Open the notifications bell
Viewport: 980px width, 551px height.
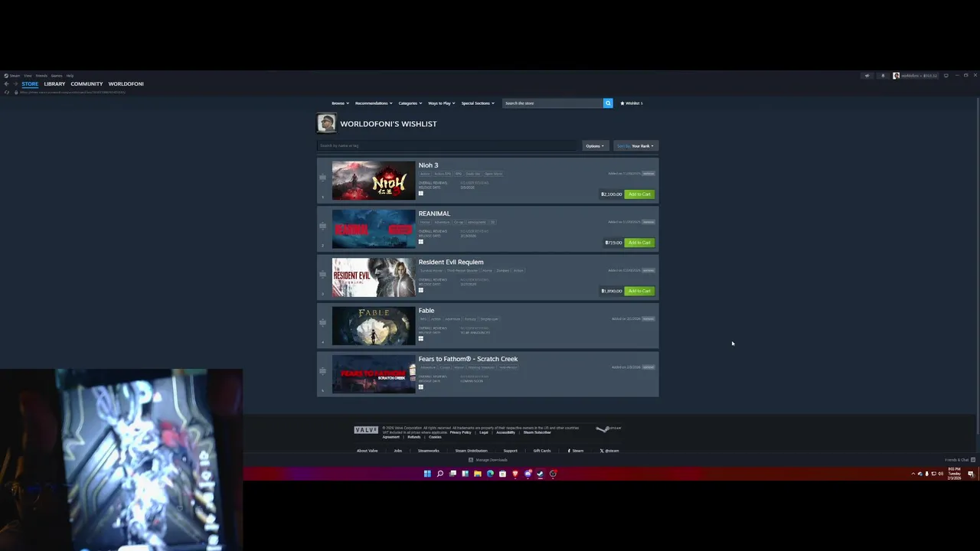coord(883,76)
